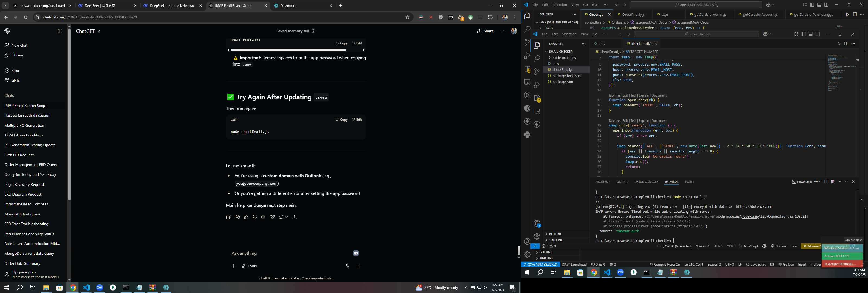
Task: Toggle Primary Side Bar in oms window
Action: (x=812, y=5)
